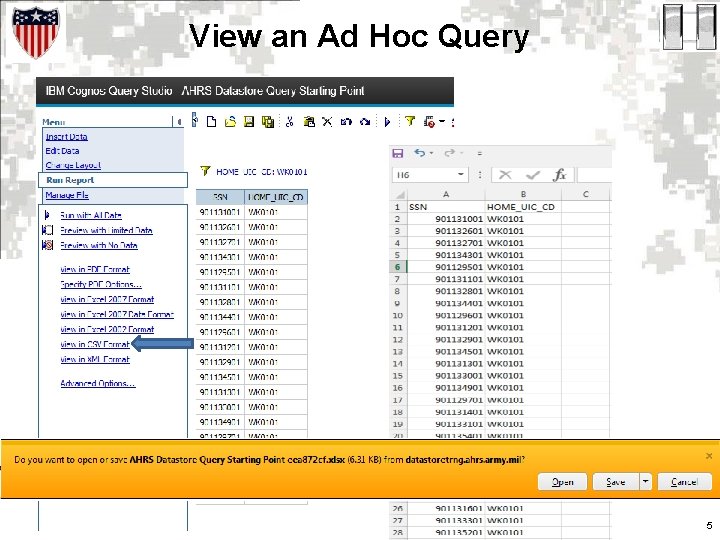720x540 pixels.
Task: Click the Paste icon in Cognos toolbar
Action: click(x=309, y=122)
